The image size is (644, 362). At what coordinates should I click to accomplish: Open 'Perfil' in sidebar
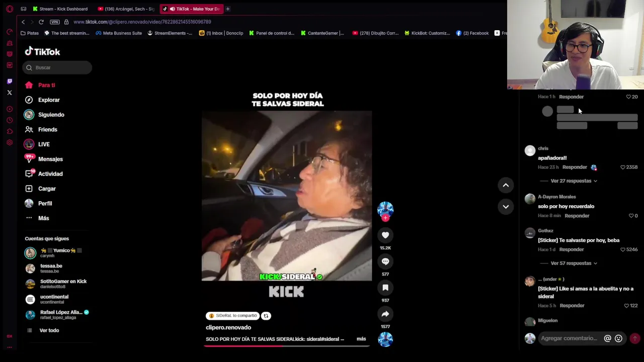pos(45,204)
